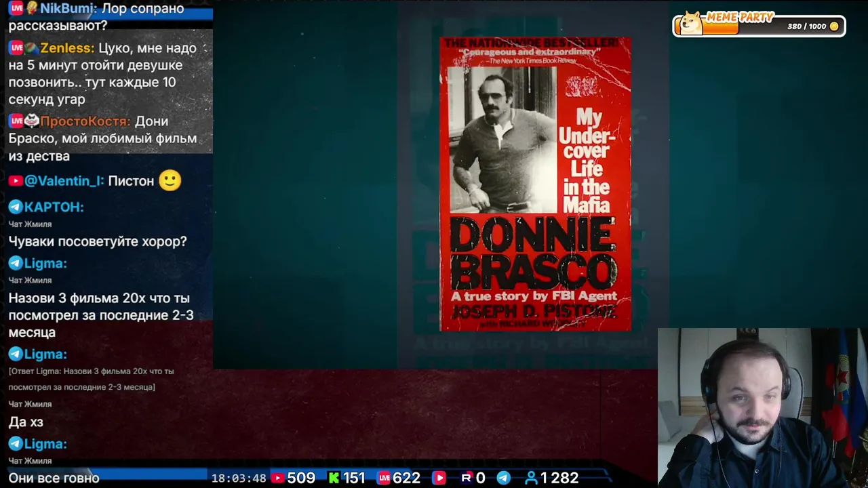Click the smiley emoji after Пистон
This screenshot has width=868, height=488.
(x=170, y=180)
